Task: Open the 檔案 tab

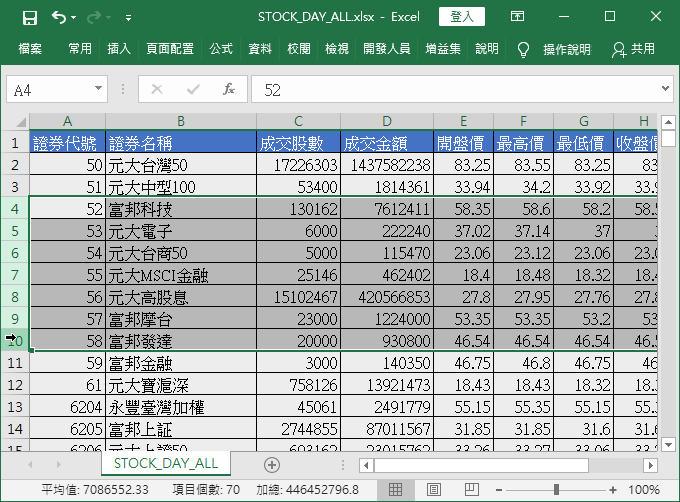Action: [x=30, y=49]
